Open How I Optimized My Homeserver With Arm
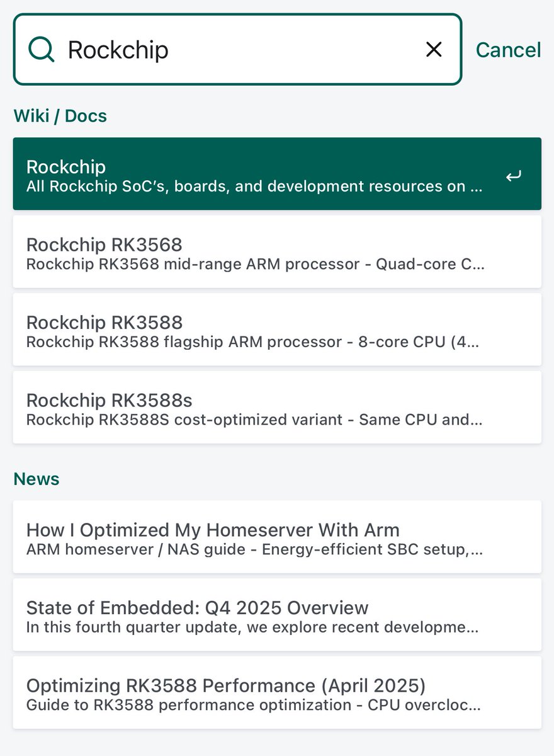Screen dimensions: 554x756 [277, 537]
